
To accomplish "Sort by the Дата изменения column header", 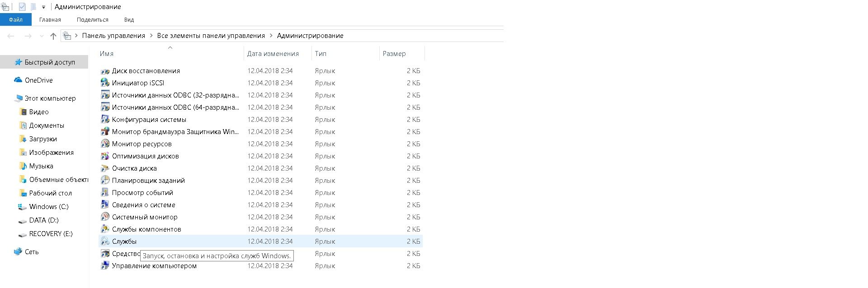I will 273,54.
